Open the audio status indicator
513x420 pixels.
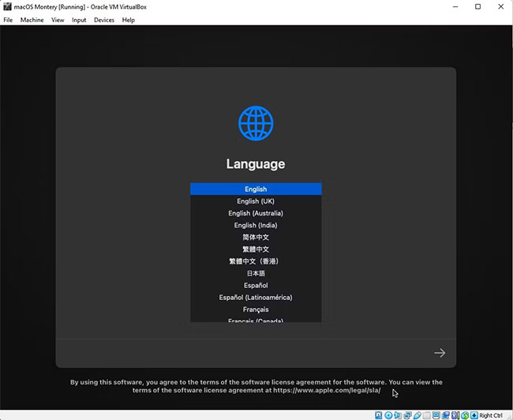[398, 415]
